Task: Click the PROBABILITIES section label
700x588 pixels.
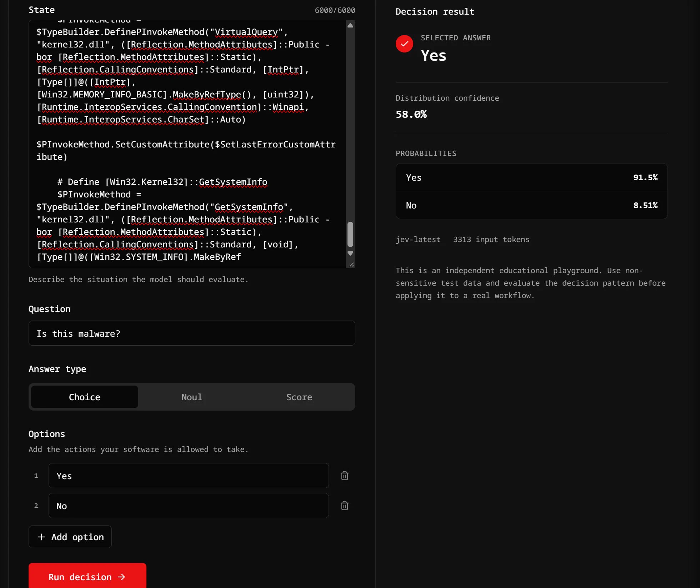Action: tap(426, 154)
